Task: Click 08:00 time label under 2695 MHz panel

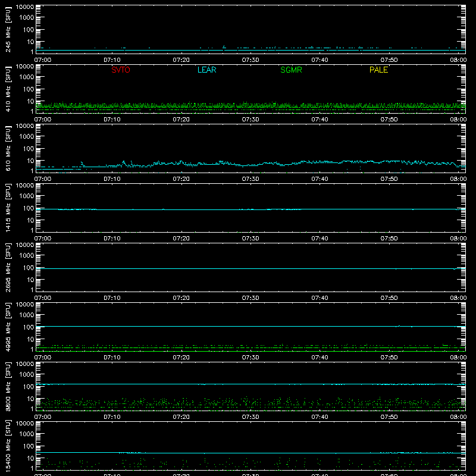Action: (458, 298)
